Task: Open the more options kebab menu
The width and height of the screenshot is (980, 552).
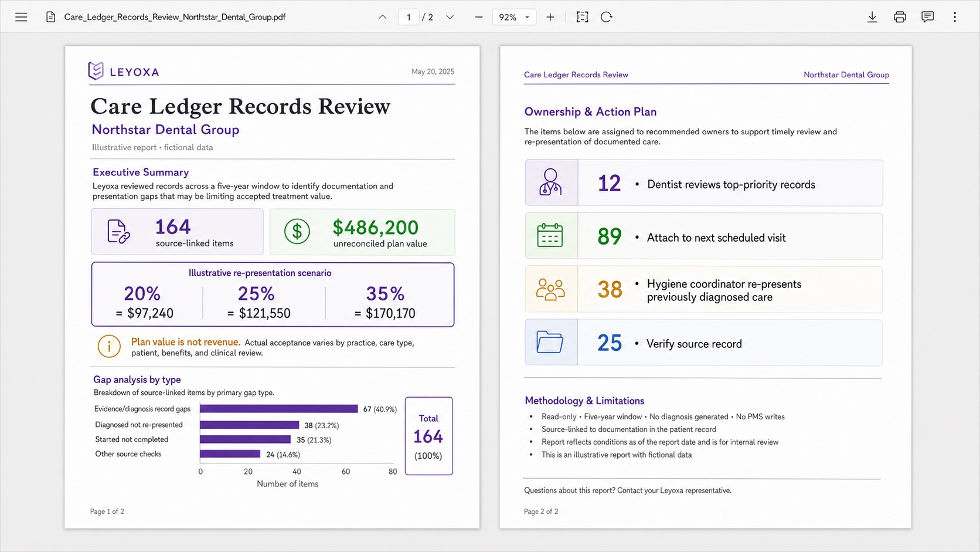Action: click(x=955, y=17)
